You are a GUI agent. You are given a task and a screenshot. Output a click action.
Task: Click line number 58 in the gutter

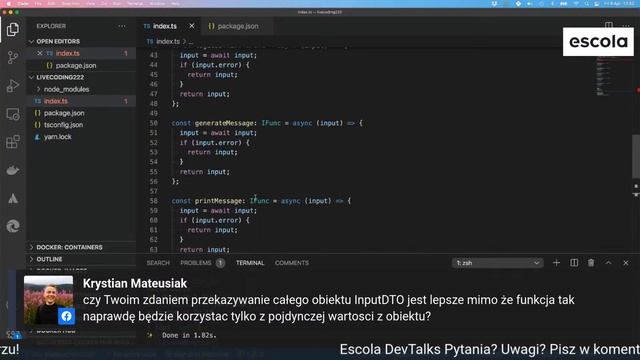coord(153,201)
